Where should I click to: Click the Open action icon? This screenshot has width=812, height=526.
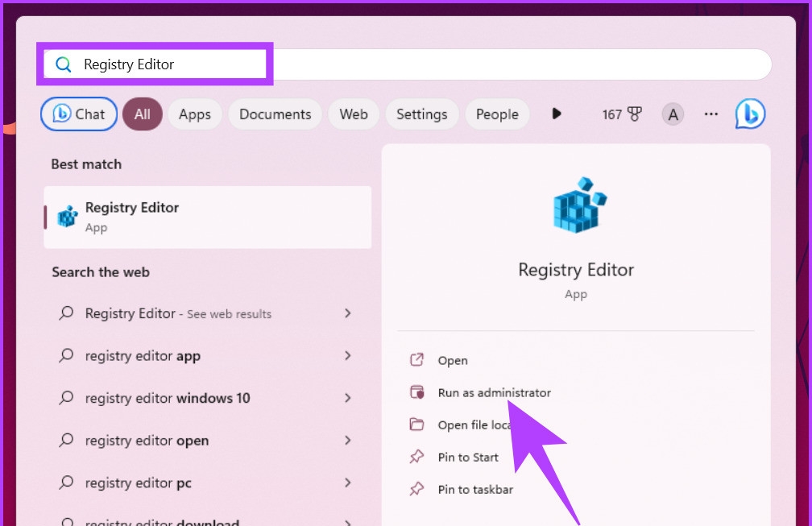pyautogui.click(x=417, y=360)
